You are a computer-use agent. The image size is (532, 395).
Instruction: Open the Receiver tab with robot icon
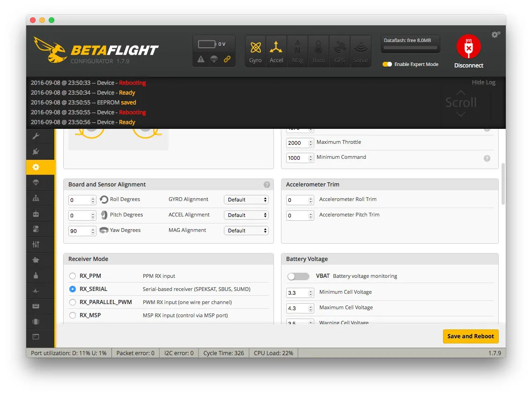tap(36, 214)
